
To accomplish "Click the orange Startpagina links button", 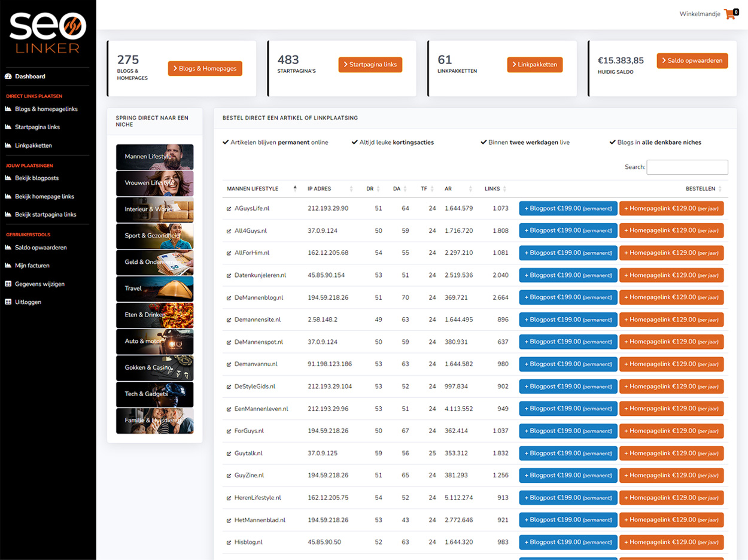I will point(370,65).
